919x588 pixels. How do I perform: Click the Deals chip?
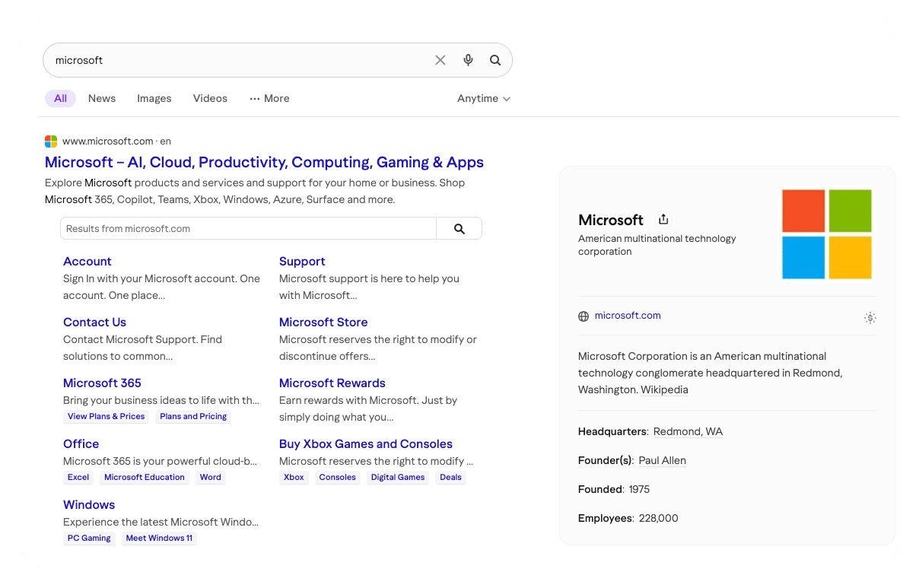click(450, 477)
